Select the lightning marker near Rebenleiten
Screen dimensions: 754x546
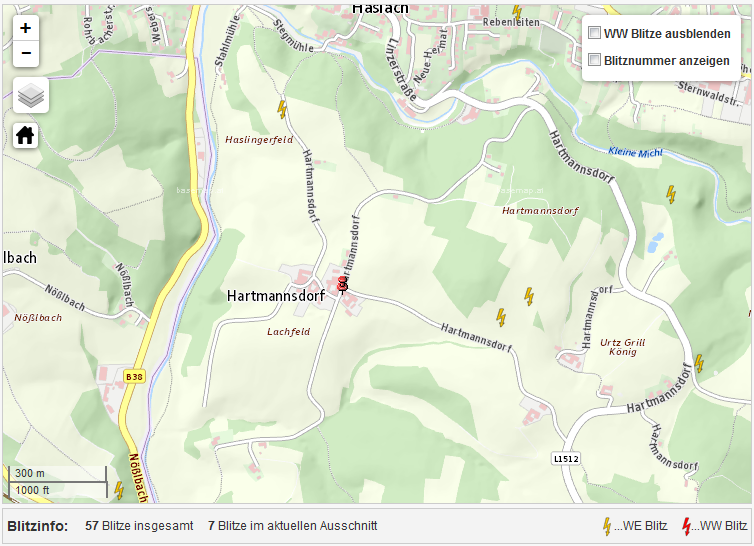pos(517,12)
